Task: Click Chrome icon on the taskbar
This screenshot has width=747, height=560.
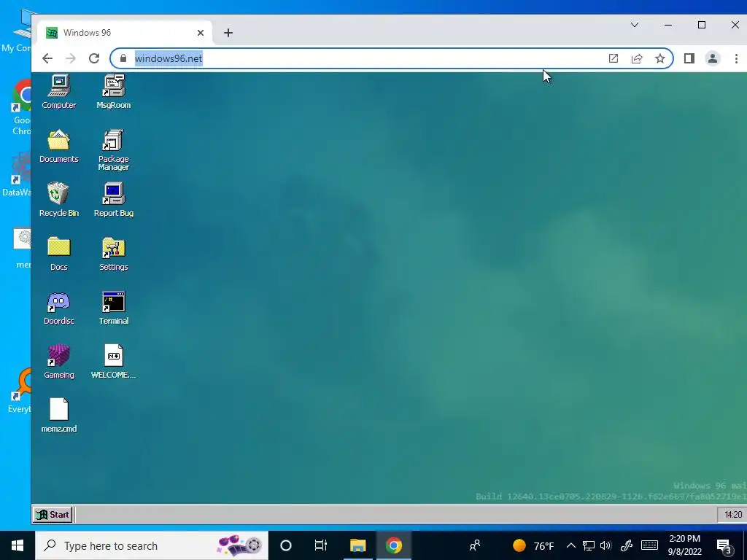Action: click(394, 545)
